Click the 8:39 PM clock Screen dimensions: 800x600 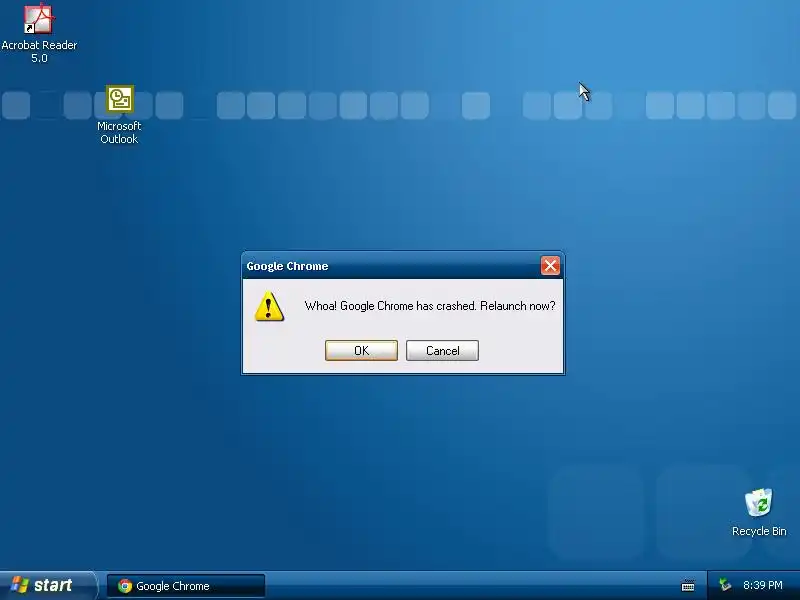pos(763,585)
